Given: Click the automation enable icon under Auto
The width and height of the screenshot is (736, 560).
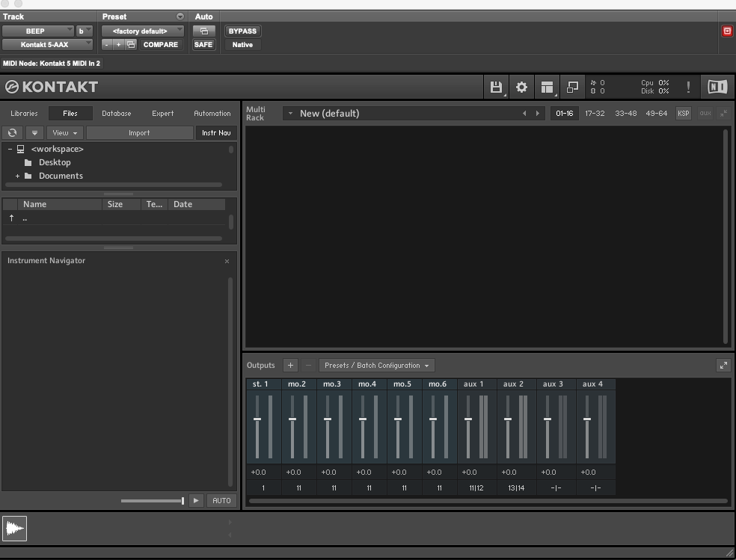Looking at the screenshot, I should pyautogui.click(x=203, y=31).
